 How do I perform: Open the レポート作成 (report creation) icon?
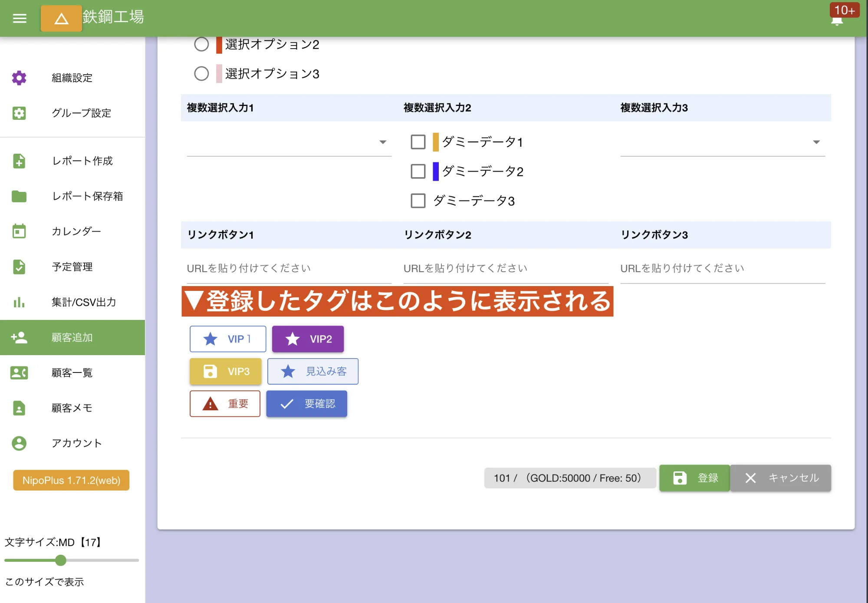pos(19,161)
